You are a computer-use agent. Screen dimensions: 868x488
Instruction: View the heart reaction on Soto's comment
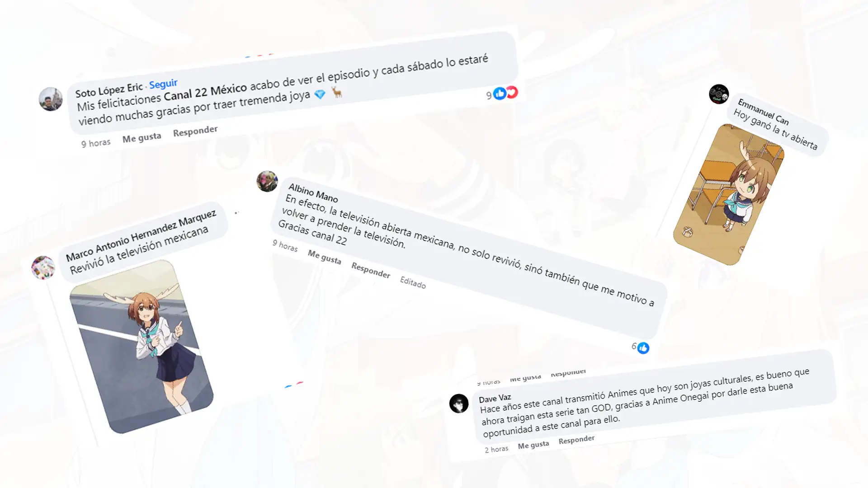(511, 92)
